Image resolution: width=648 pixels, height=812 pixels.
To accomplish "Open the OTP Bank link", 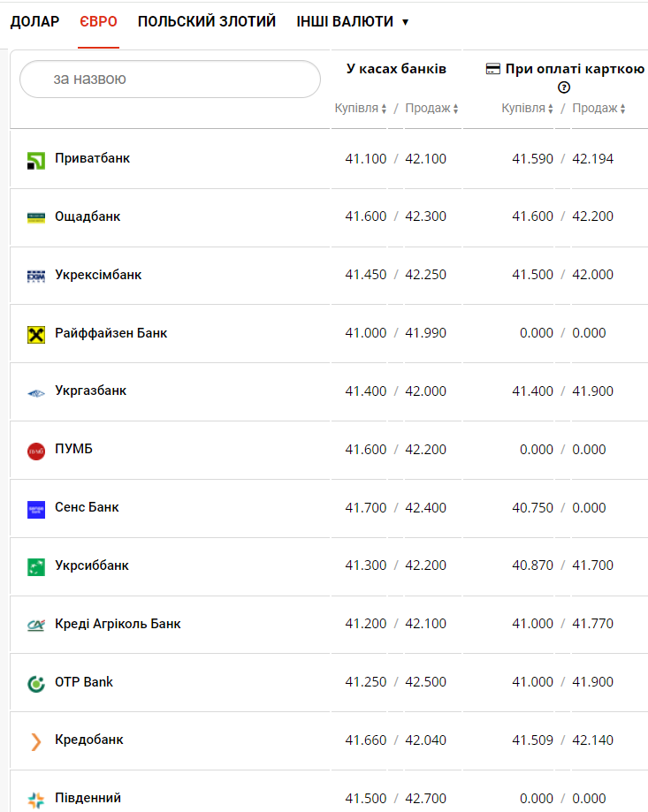I will pyautogui.click(x=84, y=682).
